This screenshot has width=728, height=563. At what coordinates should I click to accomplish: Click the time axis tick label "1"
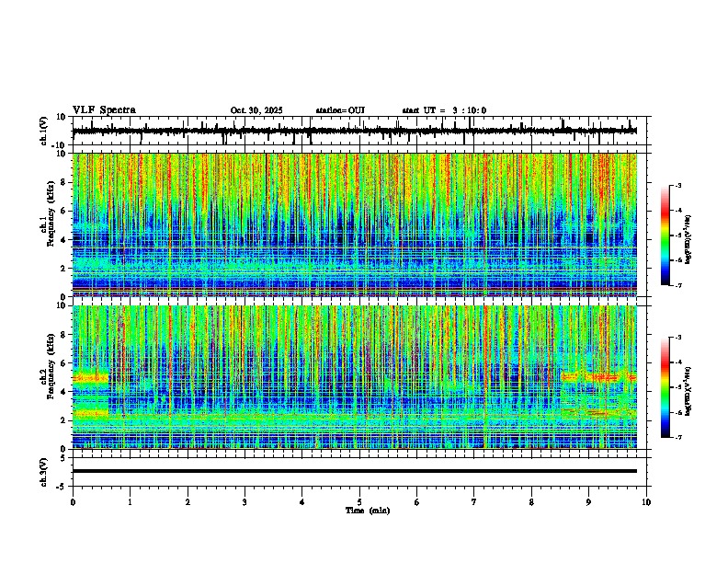point(130,502)
